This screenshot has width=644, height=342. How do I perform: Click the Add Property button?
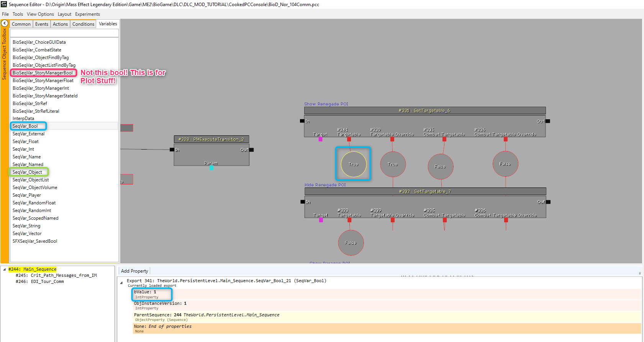134,271
